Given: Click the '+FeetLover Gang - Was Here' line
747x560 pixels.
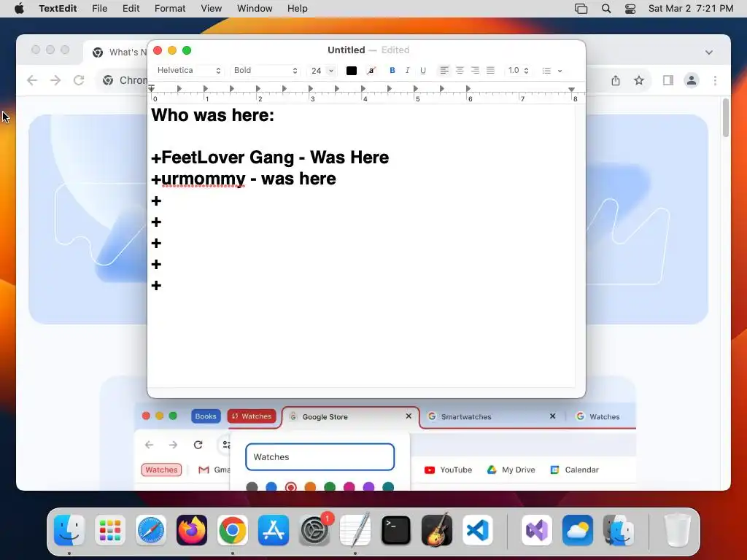Looking at the screenshot, I should tap(270, 157).
